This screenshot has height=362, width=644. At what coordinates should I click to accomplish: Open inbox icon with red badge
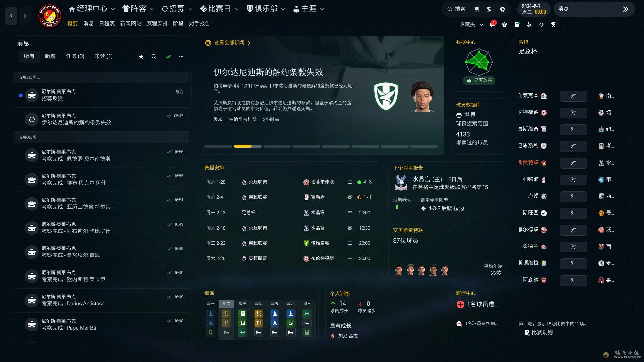[x=493, y=24]
